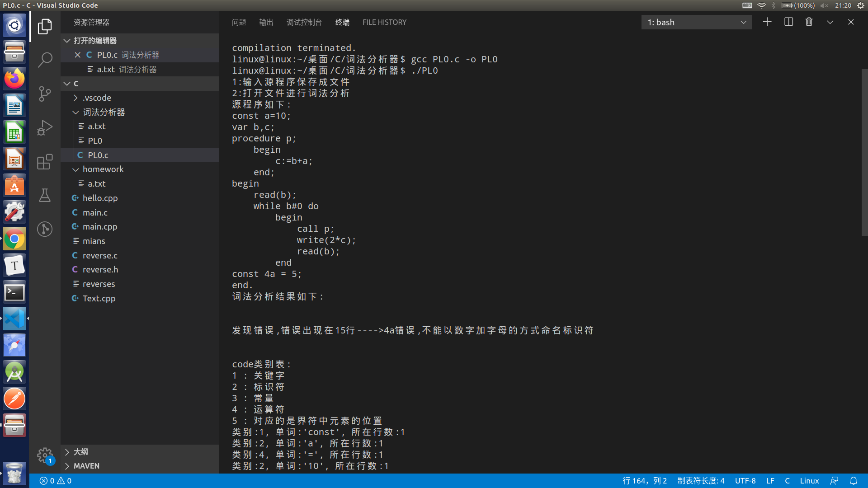Open the Run and Debug view
This screenshot has width=868, height=488.
click(45, 128)
